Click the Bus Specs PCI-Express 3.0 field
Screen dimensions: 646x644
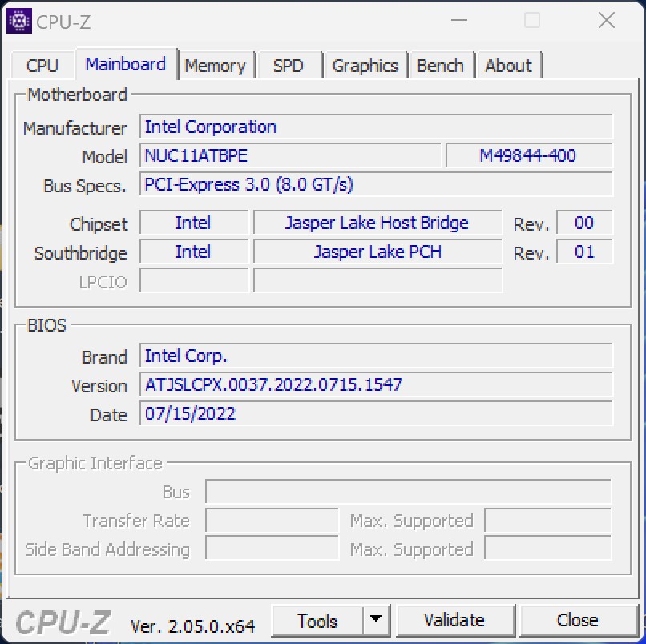pyautogui.click(x=376, y=184)
